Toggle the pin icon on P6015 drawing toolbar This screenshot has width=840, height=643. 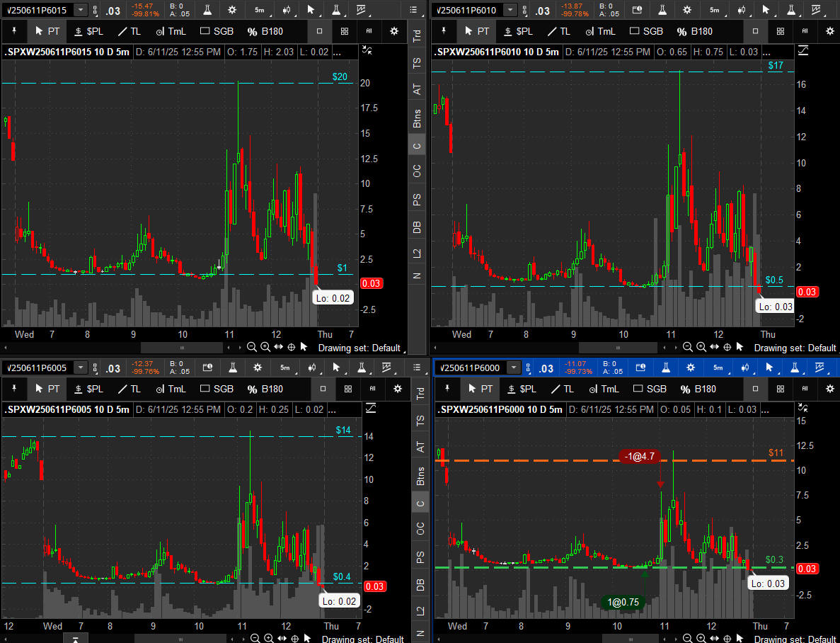coord(13,31)
